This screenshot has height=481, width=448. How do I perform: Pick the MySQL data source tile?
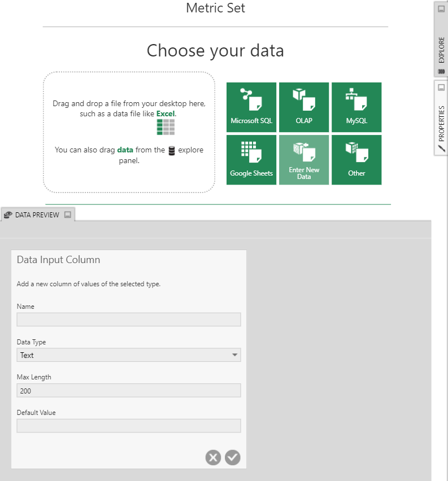356,107
